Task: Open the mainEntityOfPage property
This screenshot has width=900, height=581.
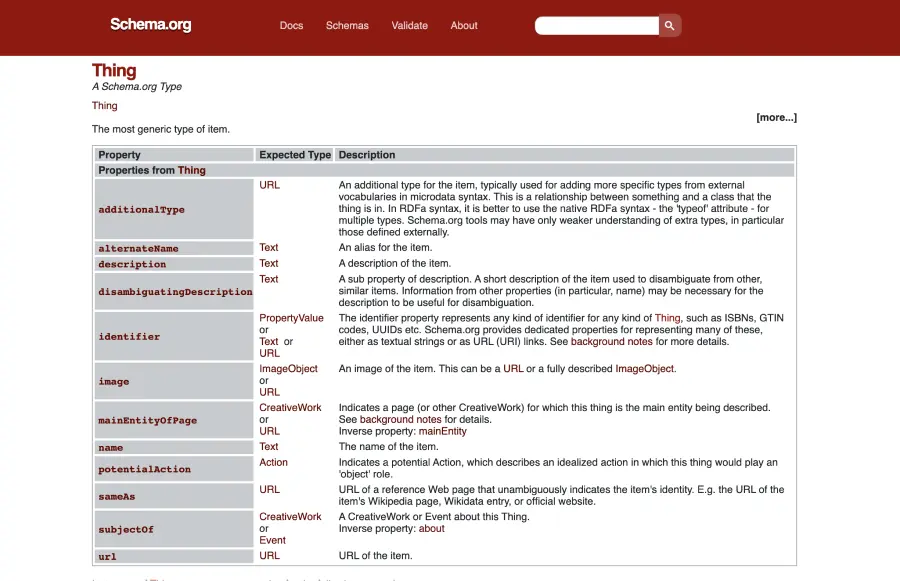Action: pyautogui.click(x=148, y=420)
